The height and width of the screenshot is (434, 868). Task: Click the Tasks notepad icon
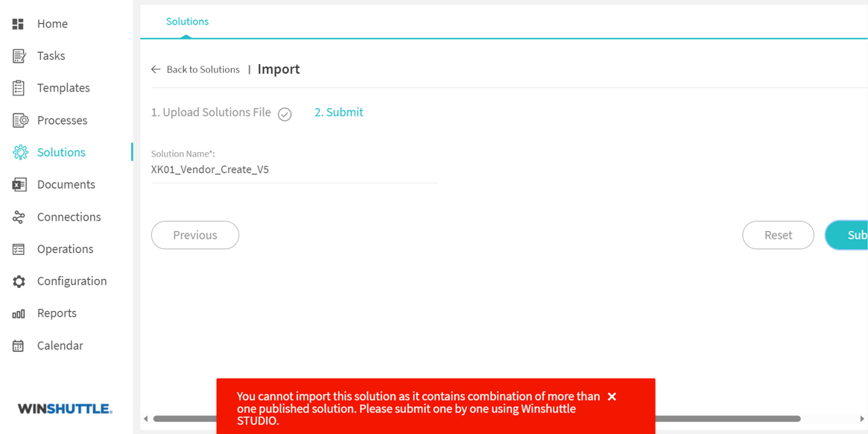pyautogui.click(x=19, y=56)
